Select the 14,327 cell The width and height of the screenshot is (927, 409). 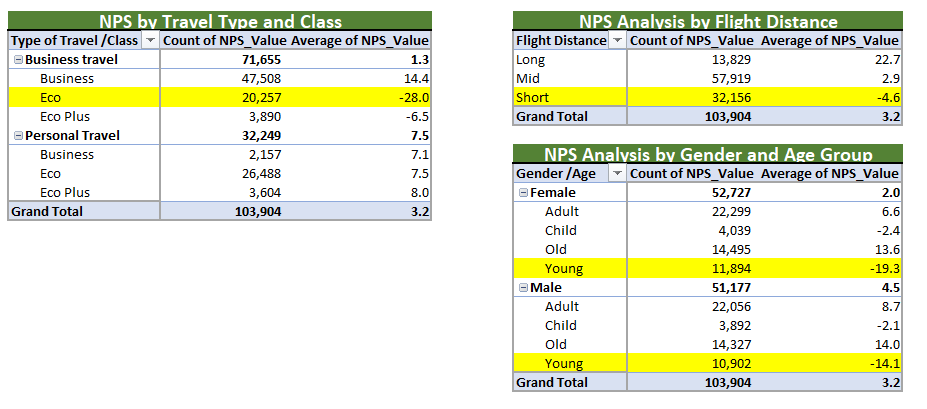[731, 345]
